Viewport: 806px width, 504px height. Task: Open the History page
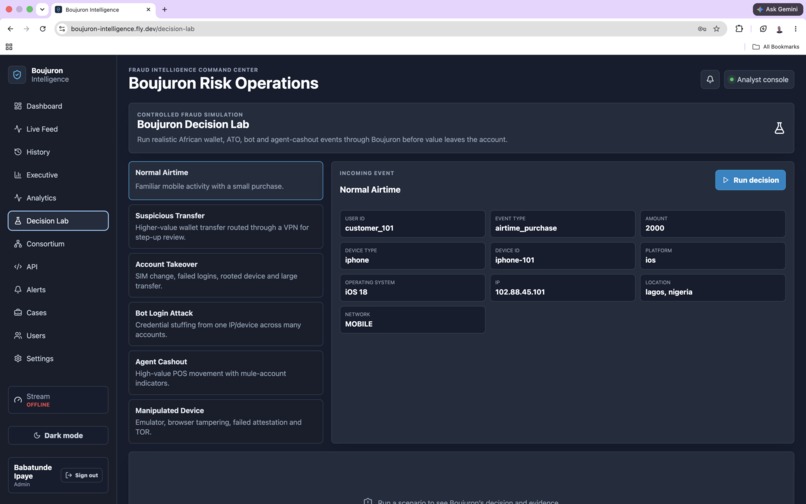pos(58,152)
